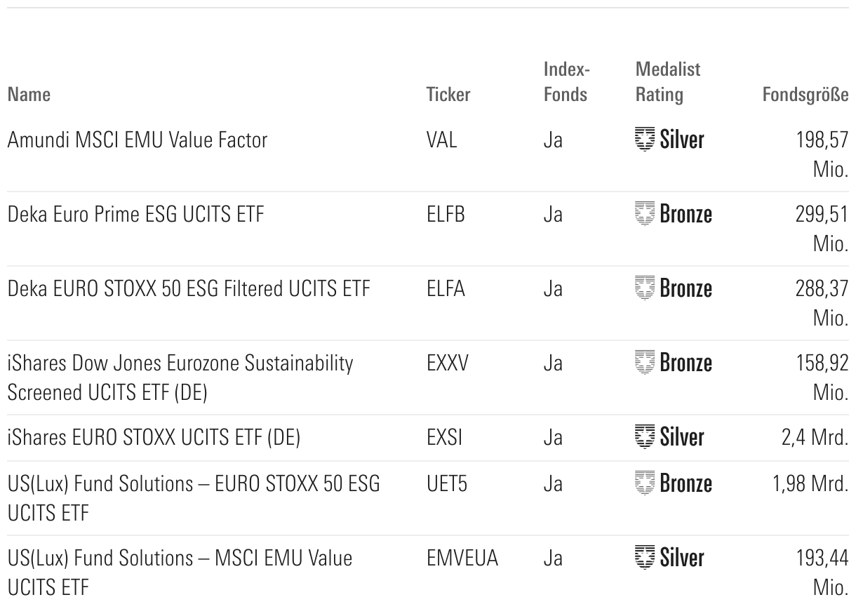Image resolution: width=856 pixels, height=616 pixels.
Task: Click the Bronze shield icon for Deka Euro Prime
Action: click(x=645, y=213)
